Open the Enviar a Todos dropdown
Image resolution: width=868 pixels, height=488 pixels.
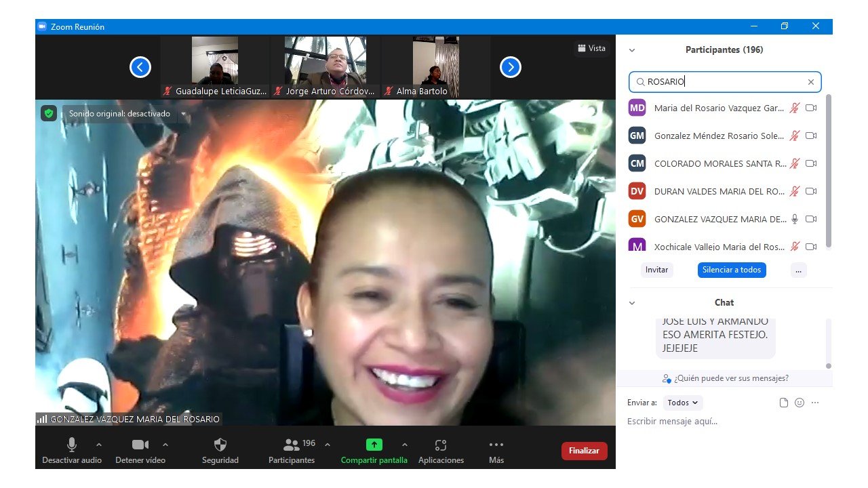(x=682, y=403)
